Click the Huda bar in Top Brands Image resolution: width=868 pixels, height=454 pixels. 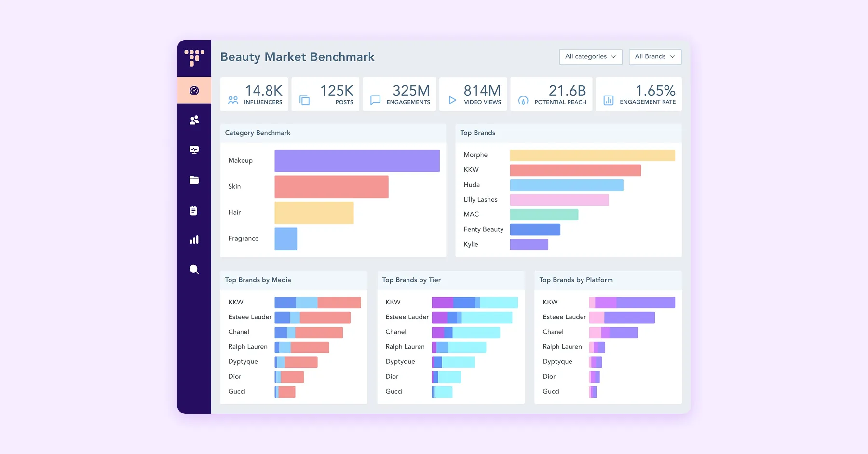(567, 185)
